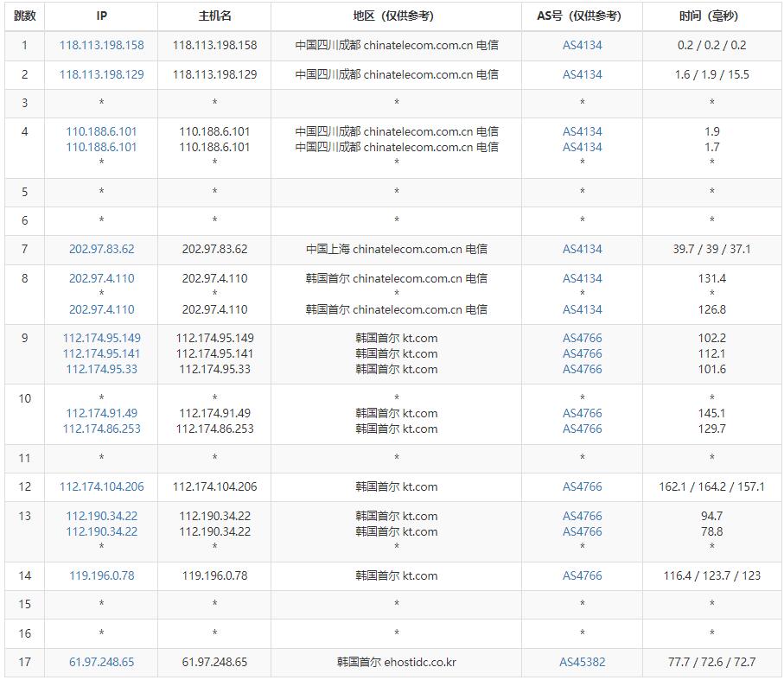This screenshot has width=784, height=680.
Task: Open IP link 112.174.104.206
Action: point(101,486)
